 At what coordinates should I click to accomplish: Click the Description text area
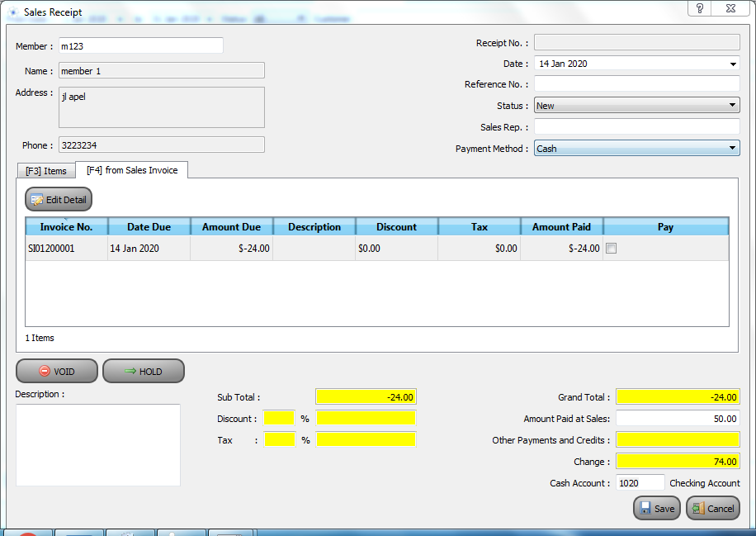pyautogui.click(x=97, y=444)
